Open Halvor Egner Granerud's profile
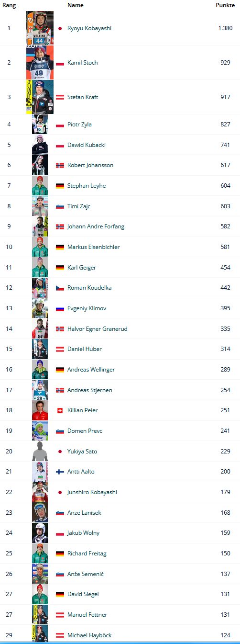The height and width of the screenshot is (644, 240). 98,329
